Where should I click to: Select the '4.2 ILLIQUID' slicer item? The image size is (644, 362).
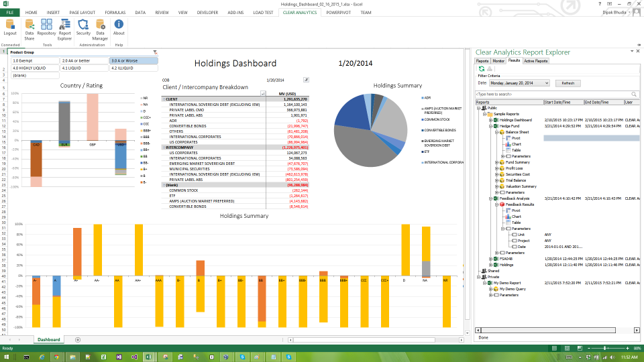pyautogui.click(x=133, y=68)
